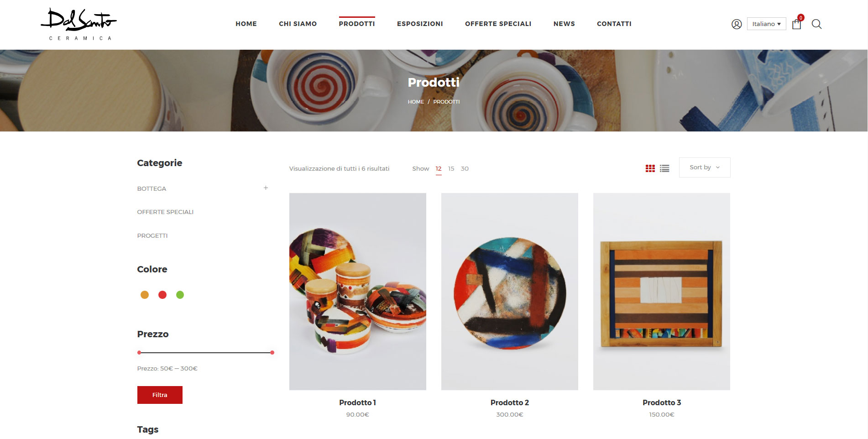
Task: Click the search magnifier icon
Action: click(x=816, y=24)
